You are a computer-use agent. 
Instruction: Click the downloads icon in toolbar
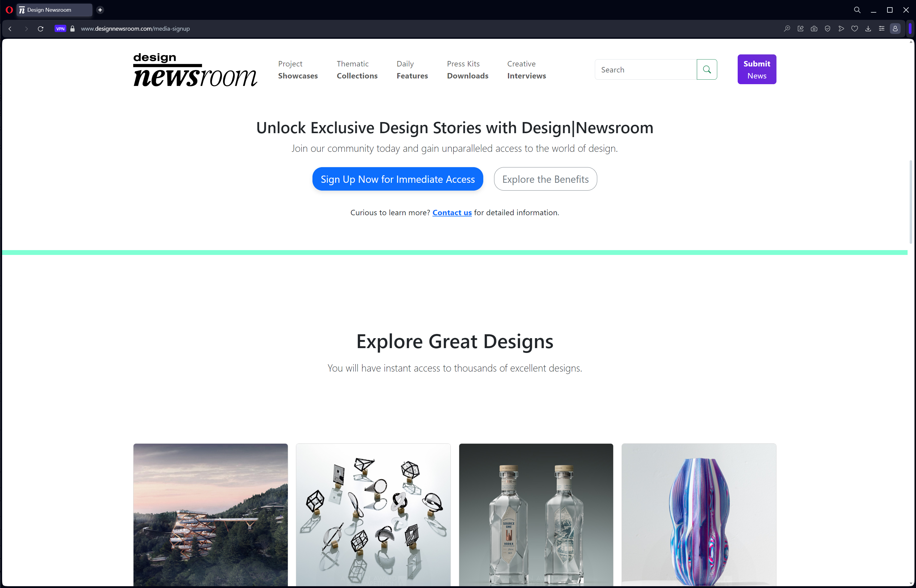point(868,29)
